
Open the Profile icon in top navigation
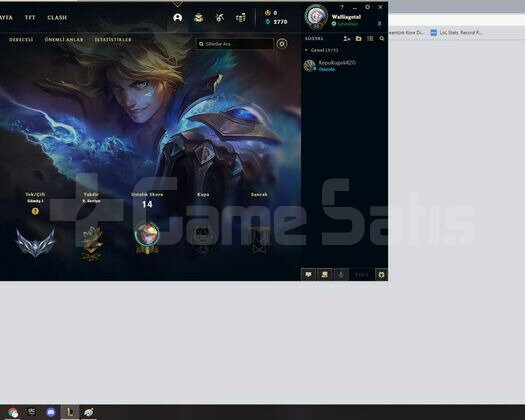tap(177, 17)
